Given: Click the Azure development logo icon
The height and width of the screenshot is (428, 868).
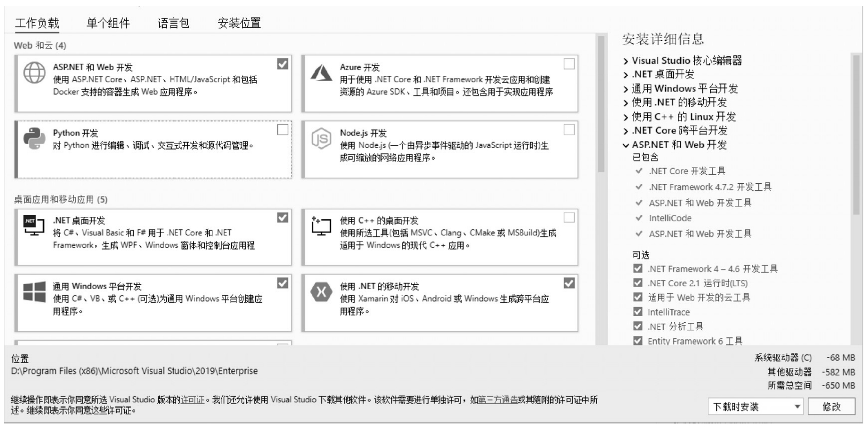Looking at the screenshot, I should pos(321,73).
